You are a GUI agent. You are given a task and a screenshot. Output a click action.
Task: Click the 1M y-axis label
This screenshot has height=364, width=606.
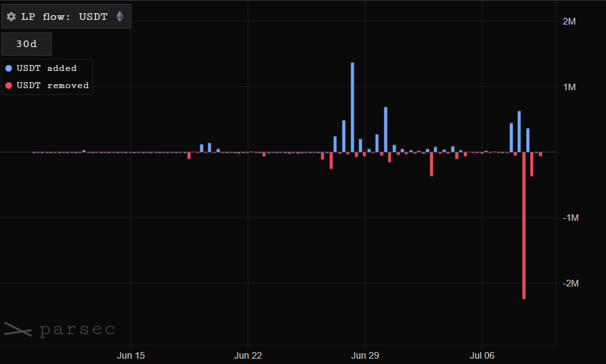(x=569, y=88)
